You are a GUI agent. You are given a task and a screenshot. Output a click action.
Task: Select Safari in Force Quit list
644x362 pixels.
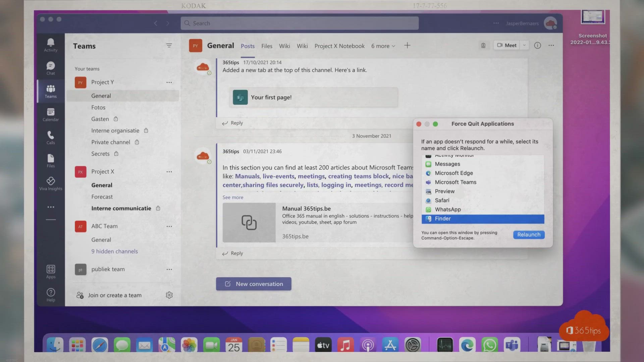tap(483, 200)
